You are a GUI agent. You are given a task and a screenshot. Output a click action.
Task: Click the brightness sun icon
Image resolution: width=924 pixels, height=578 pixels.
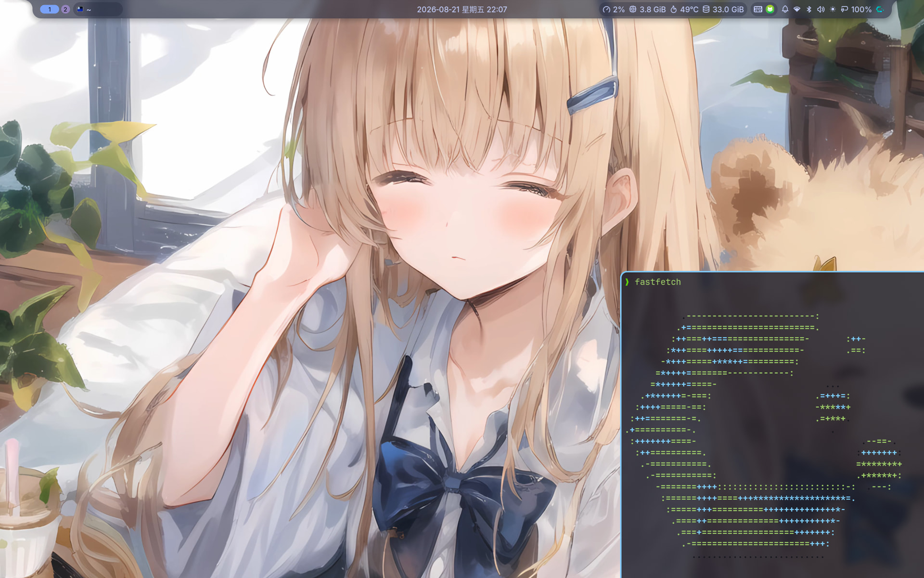coord(833,9)
